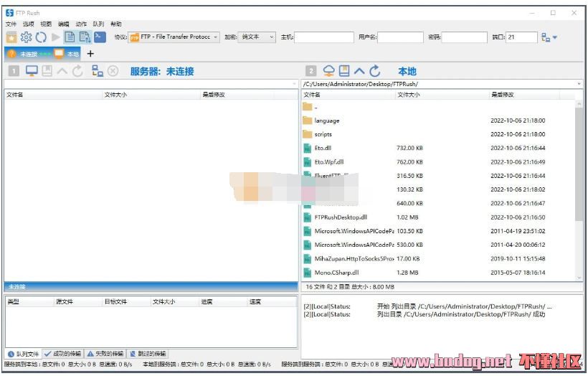Open the 选项 menu
The width and height of the screenshot is (588, 376).
click(29, 24)
